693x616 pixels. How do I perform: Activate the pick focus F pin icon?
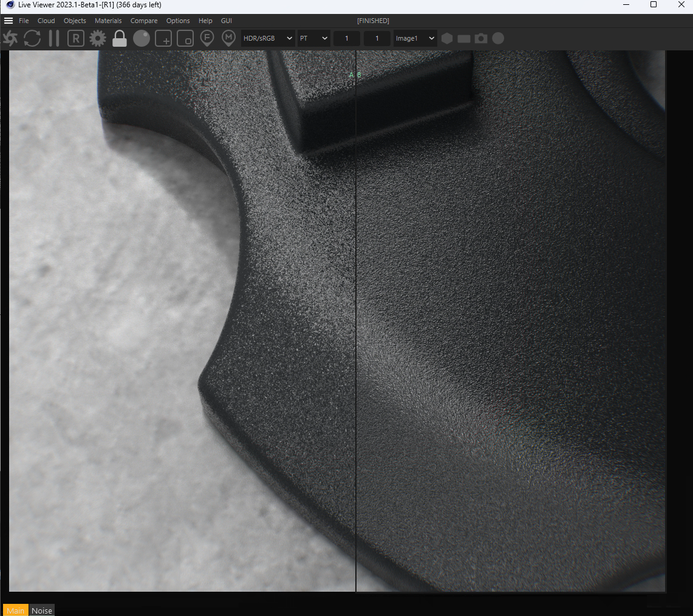point(207,38)
